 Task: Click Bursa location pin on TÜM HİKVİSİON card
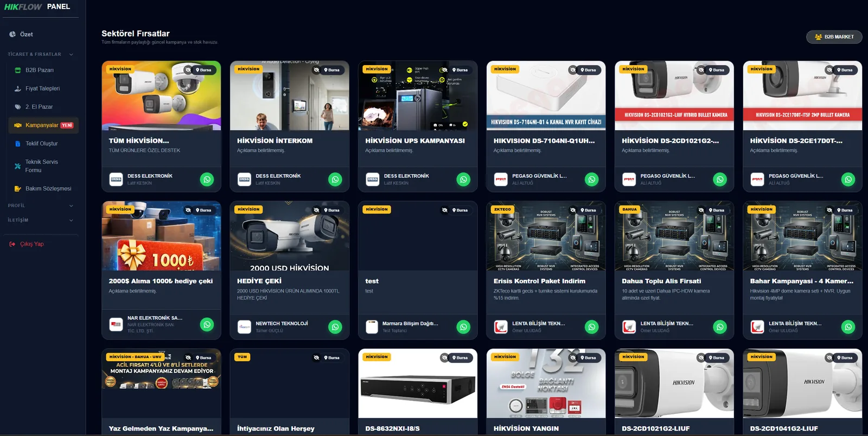pos(203,70)
